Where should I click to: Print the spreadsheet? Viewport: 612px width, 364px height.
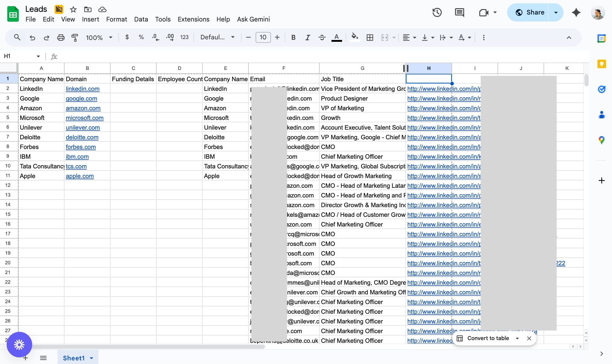[x=61, y=38]
